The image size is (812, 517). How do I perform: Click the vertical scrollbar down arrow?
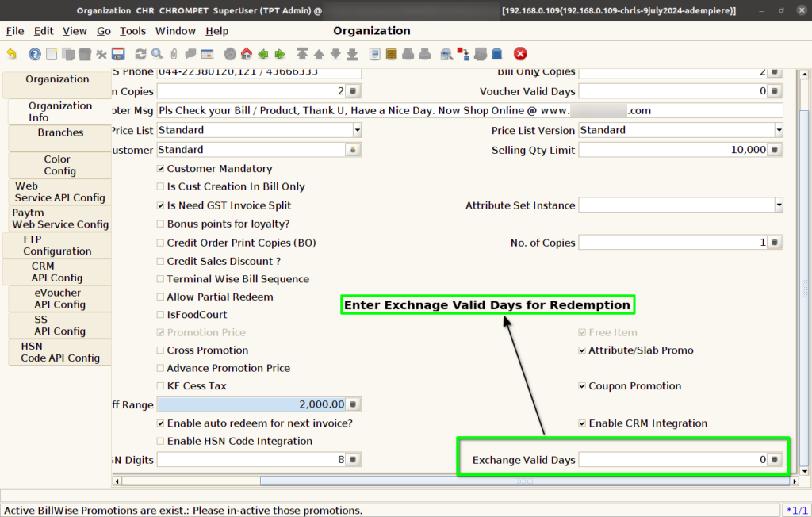804,471
